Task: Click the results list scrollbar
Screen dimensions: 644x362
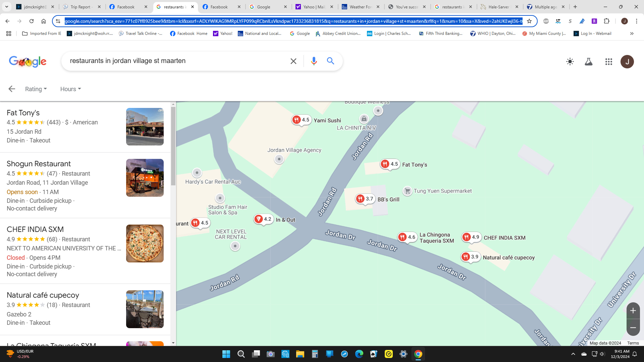Action: (x=173, y=146)
